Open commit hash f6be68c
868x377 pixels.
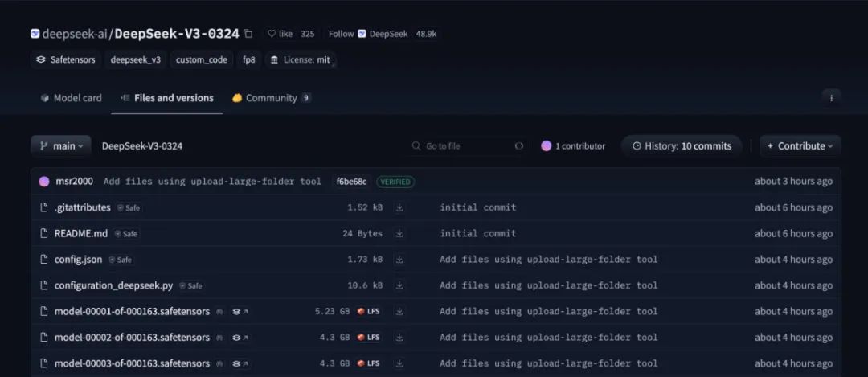click(x=351, y=182)
